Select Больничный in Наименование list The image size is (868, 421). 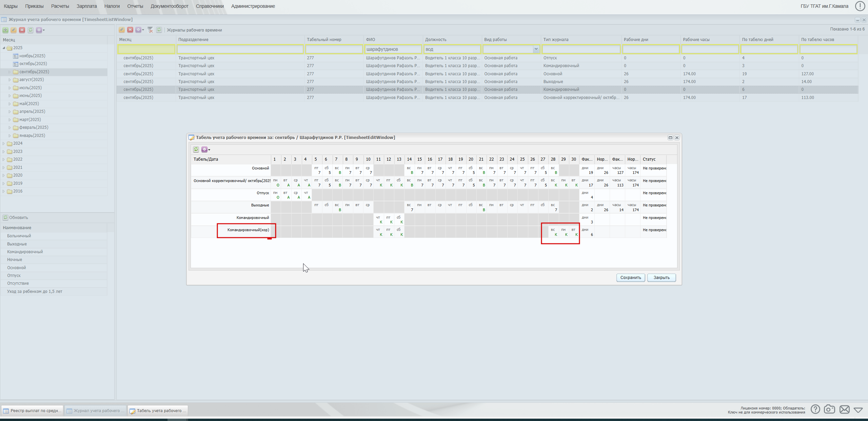pyautogui.click(x=19, y=236)
